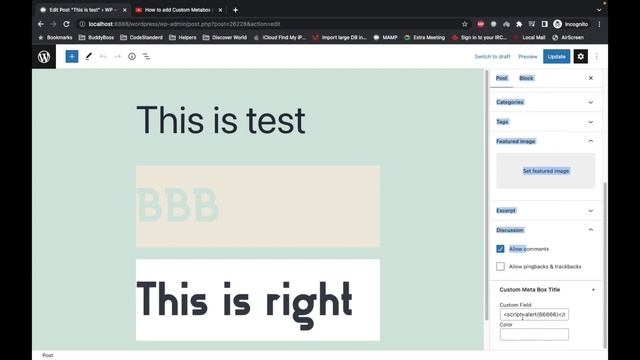Open the Import large DB bookmark

coord(340,37)
